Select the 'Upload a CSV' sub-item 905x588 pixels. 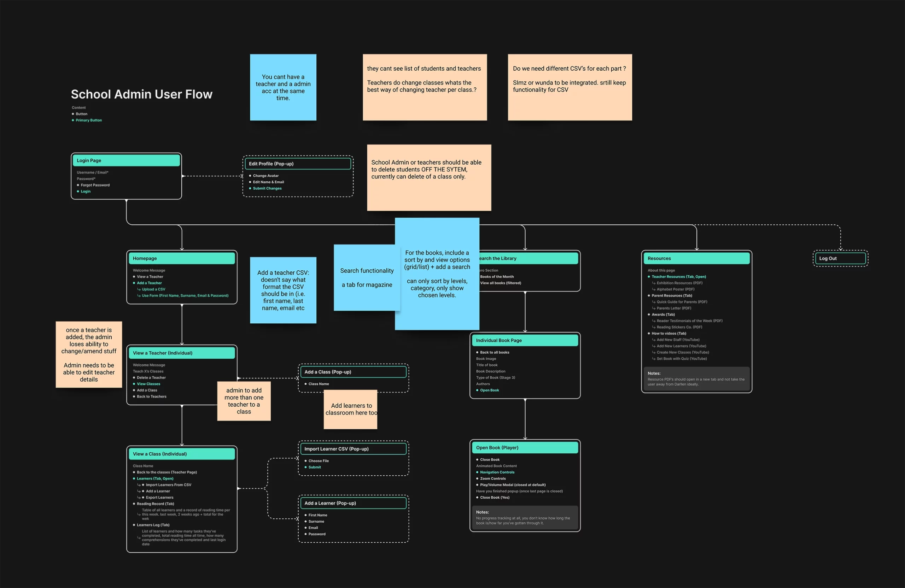coord(153,289)
